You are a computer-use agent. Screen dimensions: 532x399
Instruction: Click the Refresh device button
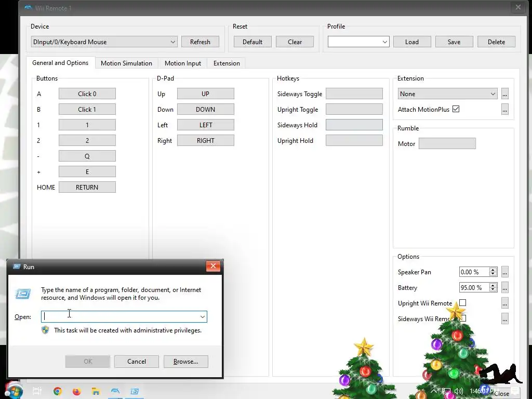pos(200,42)
